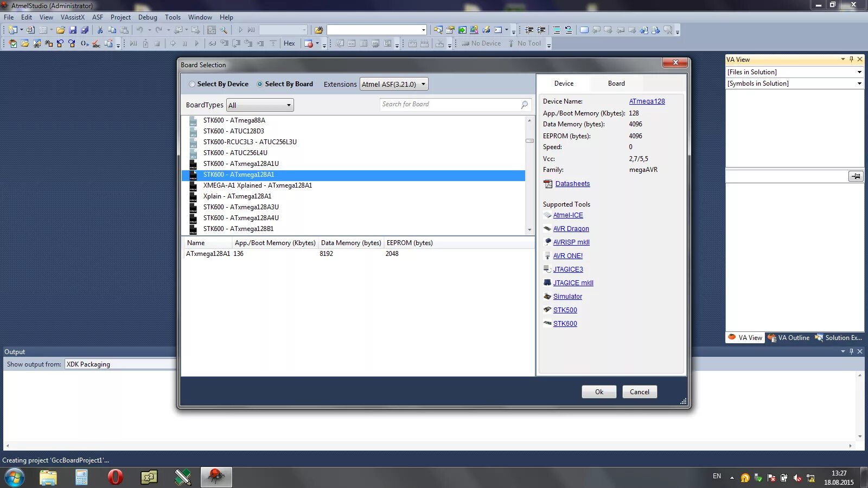This screenshot has width=868, height=488.
Task: Open the Tools menu
Action: click(x=173, y=17)
